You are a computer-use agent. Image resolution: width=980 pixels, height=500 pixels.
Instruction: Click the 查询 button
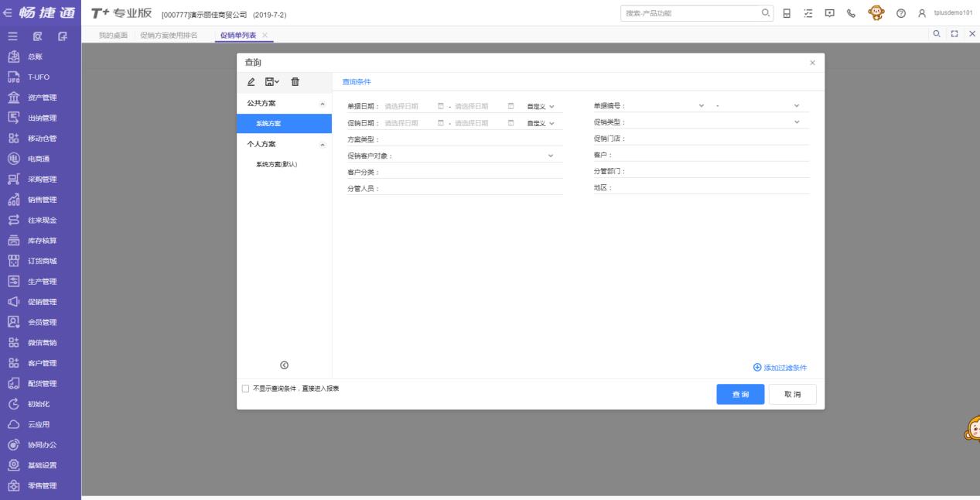740,395
